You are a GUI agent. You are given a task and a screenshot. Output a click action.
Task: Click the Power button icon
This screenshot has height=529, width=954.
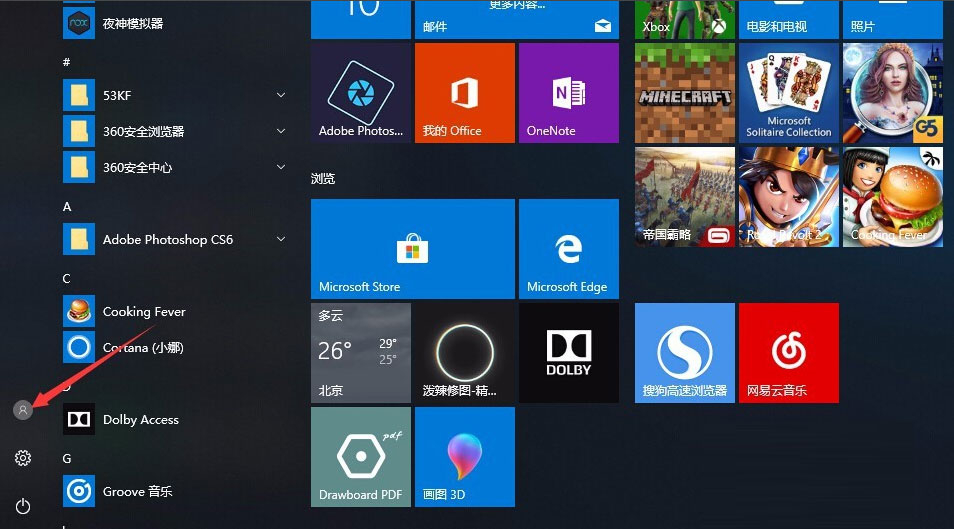23,506
